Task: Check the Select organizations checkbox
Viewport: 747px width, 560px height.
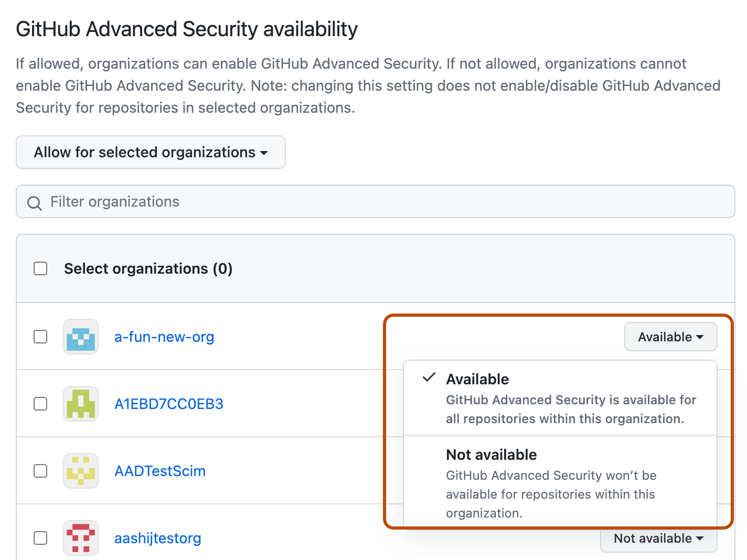Action: pos(40,268)
